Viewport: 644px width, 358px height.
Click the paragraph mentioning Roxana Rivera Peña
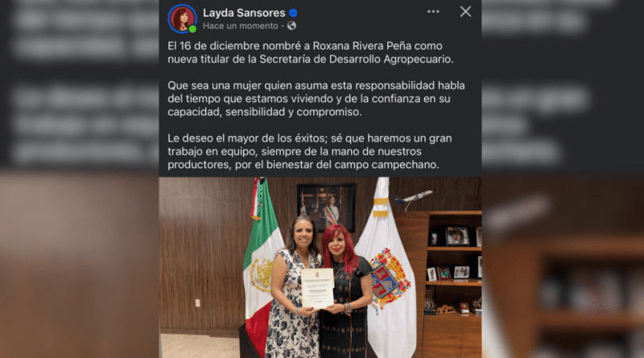tap(311, 52)
